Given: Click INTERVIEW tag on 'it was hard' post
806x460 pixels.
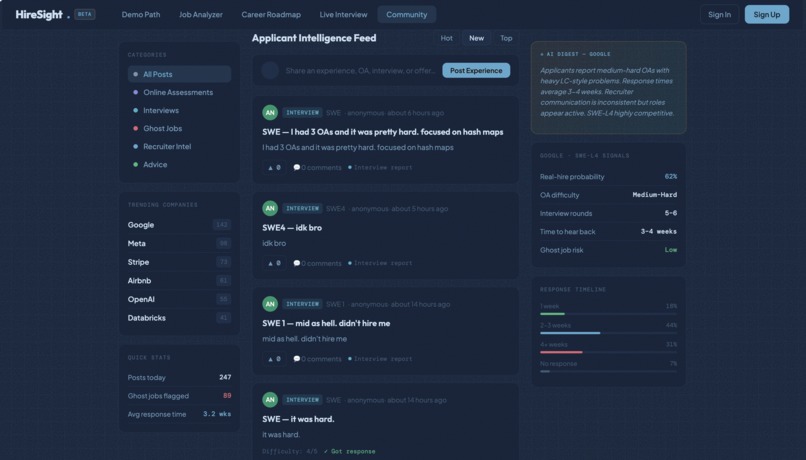Looking at the screenshot, I should pos(302,400).
